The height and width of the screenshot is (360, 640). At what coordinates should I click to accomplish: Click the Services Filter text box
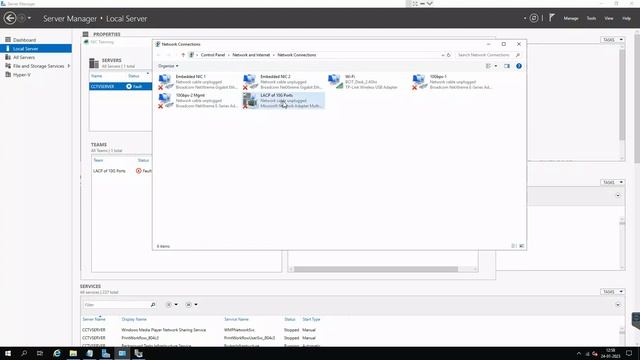pos(116,305)
